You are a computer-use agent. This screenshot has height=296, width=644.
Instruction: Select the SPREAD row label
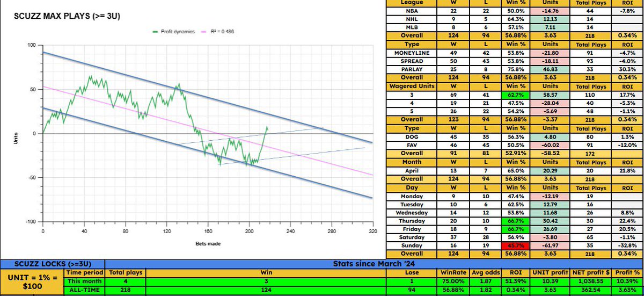[x=412, y=62]
